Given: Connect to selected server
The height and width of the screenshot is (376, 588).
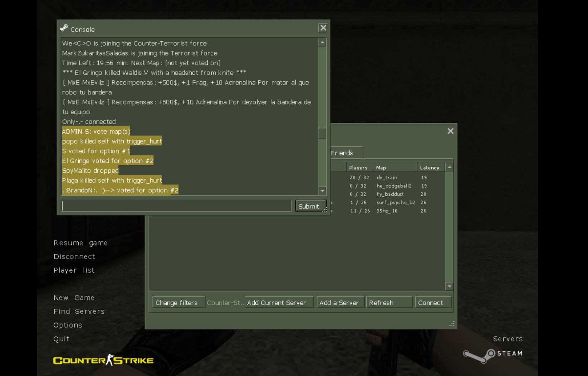Looking at the screenshot, I should tap(433, 303).
